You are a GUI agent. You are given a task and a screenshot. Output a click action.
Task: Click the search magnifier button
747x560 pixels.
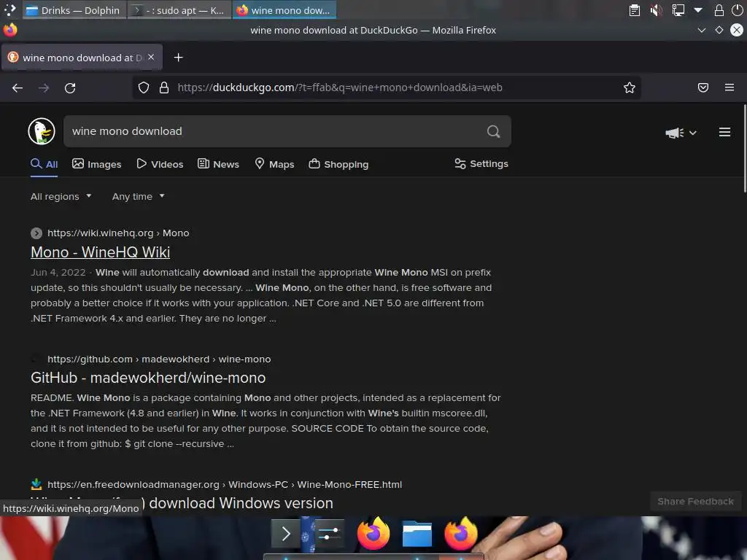494,131
